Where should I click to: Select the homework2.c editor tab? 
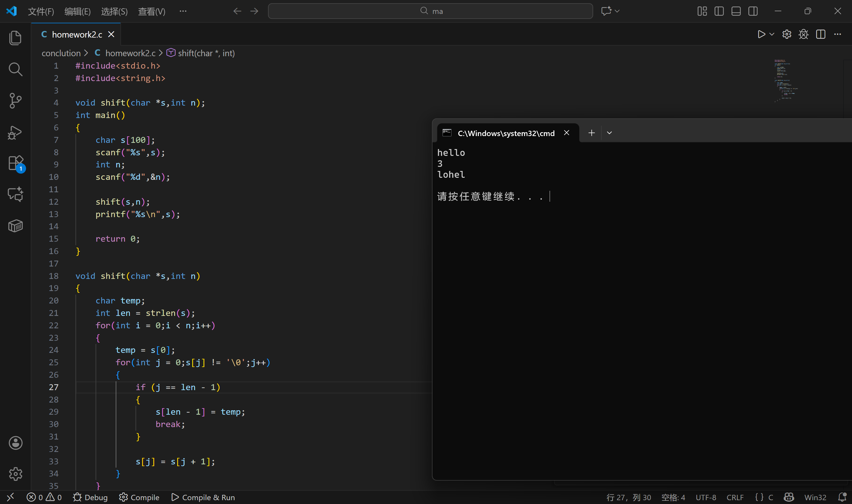click(77, 34)
